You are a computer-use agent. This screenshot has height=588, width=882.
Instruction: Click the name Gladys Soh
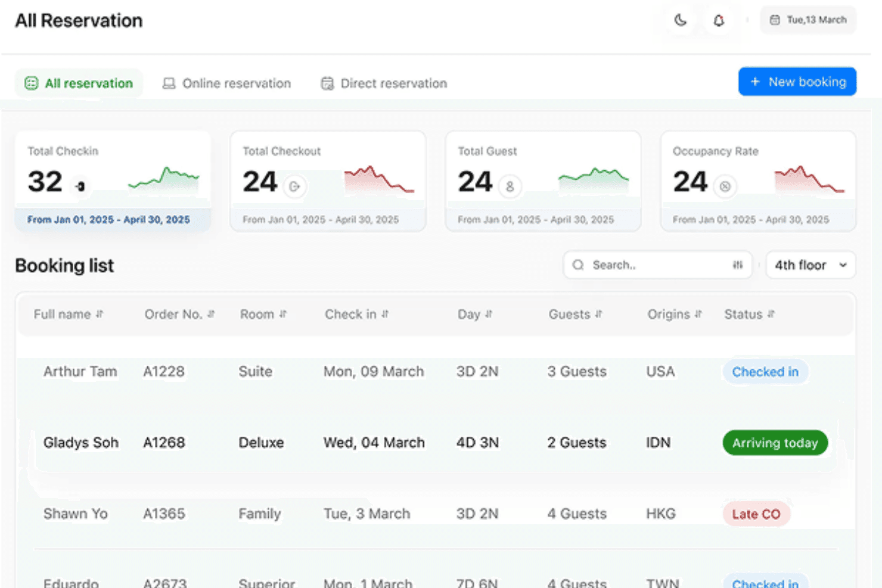[81, 443]
